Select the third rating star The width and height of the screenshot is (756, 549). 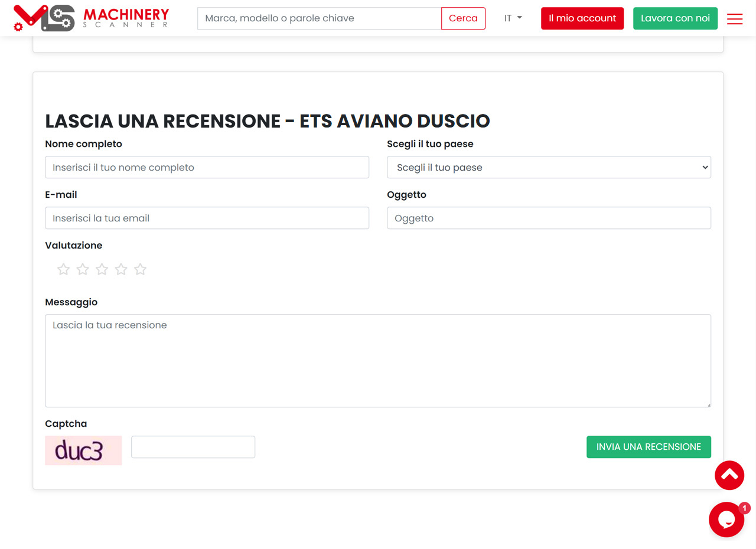102,269
